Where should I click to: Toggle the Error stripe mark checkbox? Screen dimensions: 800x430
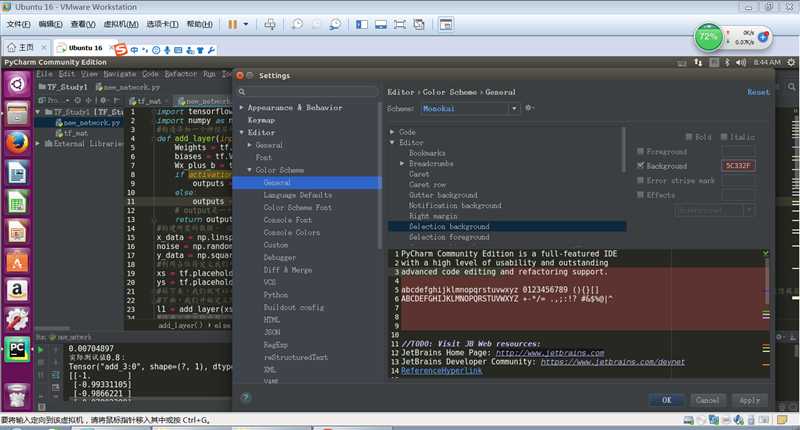[x=640, y=181]
